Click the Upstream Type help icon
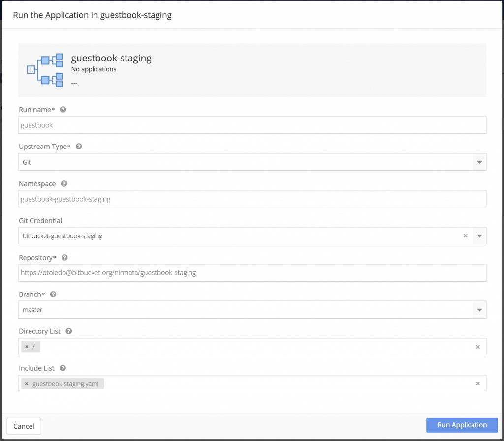This screenshot has width=504, height=441. coord(79,147)
